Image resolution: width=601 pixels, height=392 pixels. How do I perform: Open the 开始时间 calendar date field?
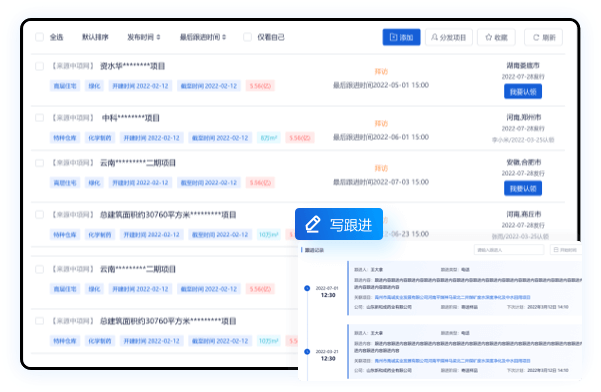tap(567, 250)
